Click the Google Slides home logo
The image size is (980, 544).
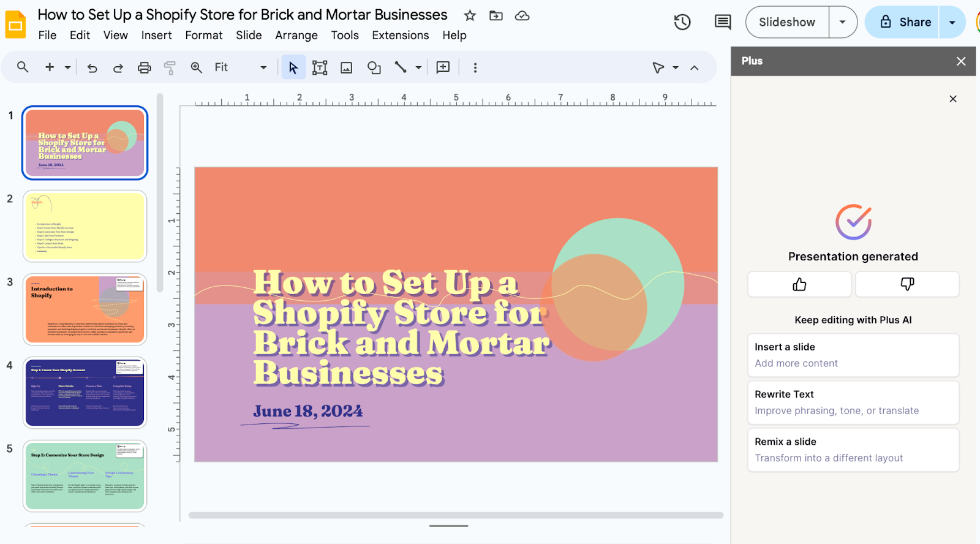point(15,25)
